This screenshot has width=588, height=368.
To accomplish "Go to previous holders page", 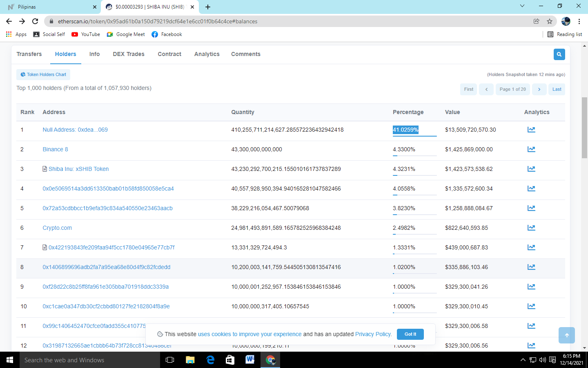I will [486, 89].
